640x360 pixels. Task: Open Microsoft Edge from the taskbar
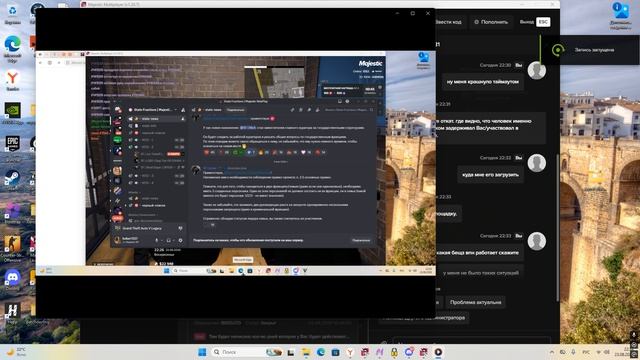pos(321,352)
